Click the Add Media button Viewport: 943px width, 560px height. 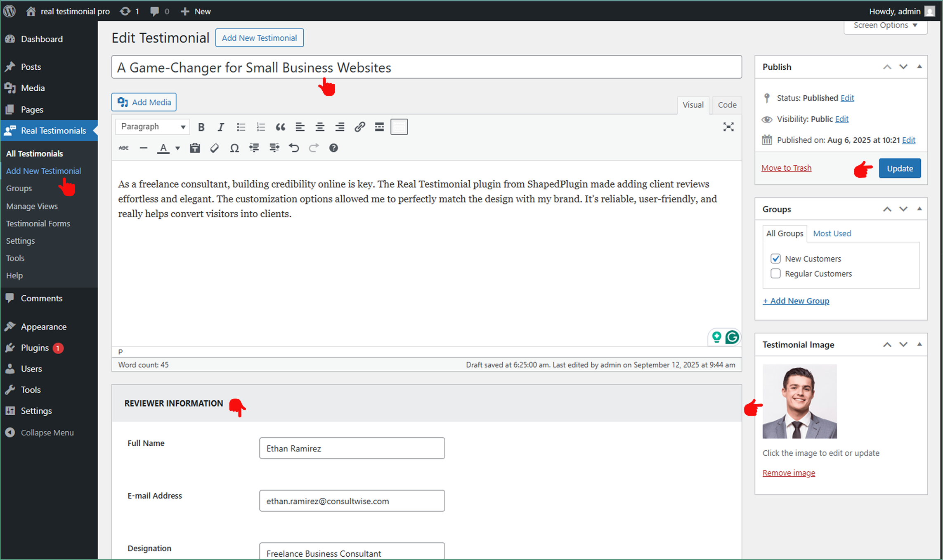pos(144,102)
